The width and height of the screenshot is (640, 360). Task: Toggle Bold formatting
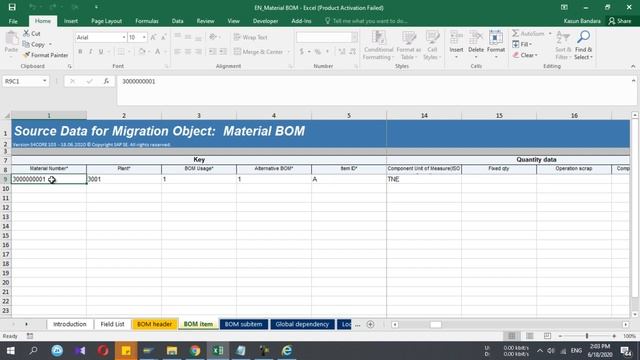[80, 51]
